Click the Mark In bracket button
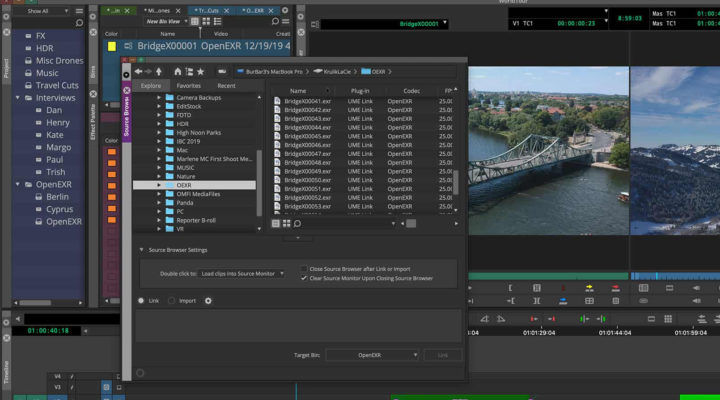Viewport: 720px width, 400px height. [x=510, y=288]
